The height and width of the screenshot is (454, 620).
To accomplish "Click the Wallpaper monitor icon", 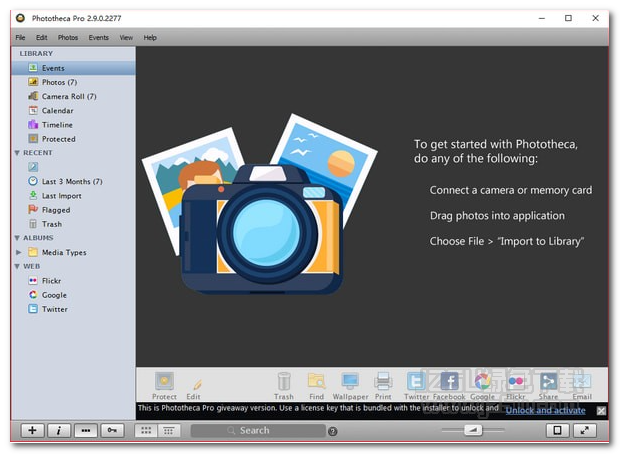I will tap(350, 381).
